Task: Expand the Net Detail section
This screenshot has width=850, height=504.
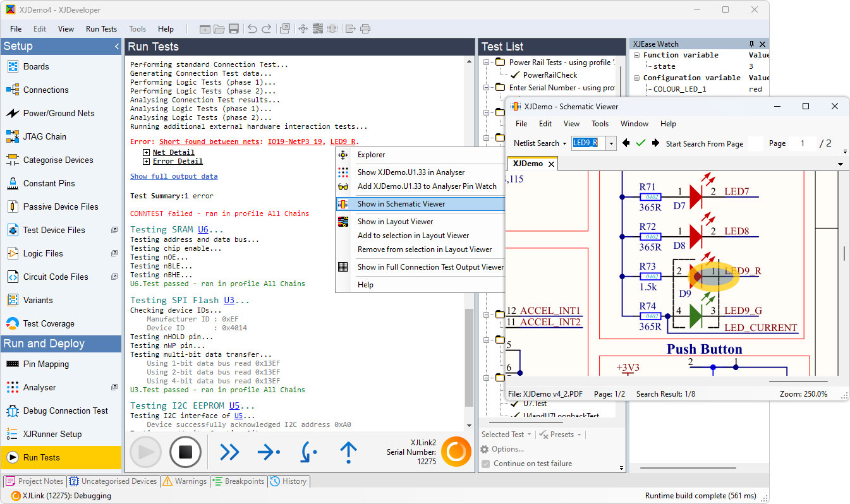Action: coord(147,152)
